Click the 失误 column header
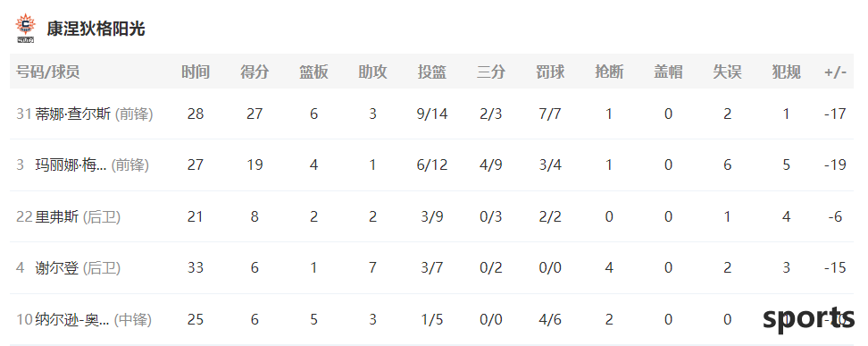 pos(728,72)
